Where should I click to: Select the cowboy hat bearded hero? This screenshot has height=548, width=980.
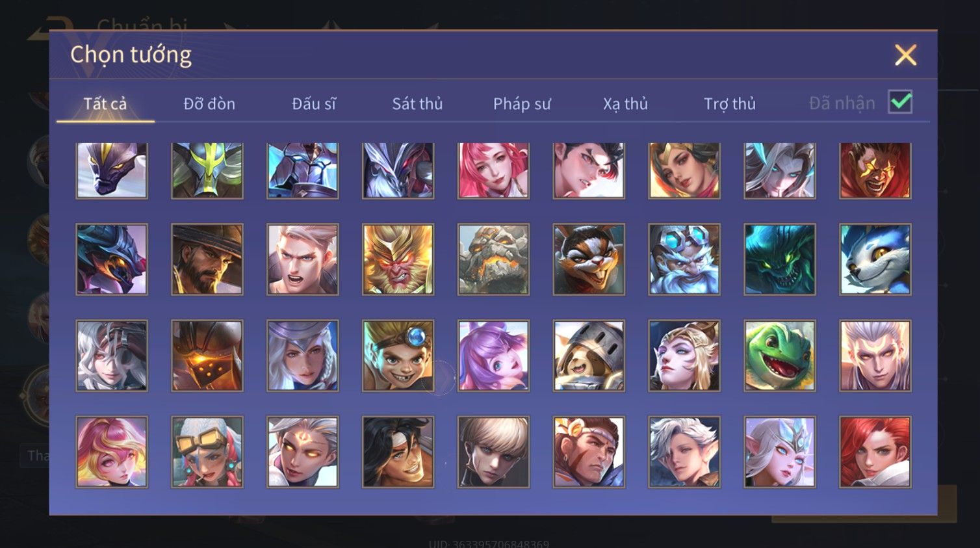207,259
